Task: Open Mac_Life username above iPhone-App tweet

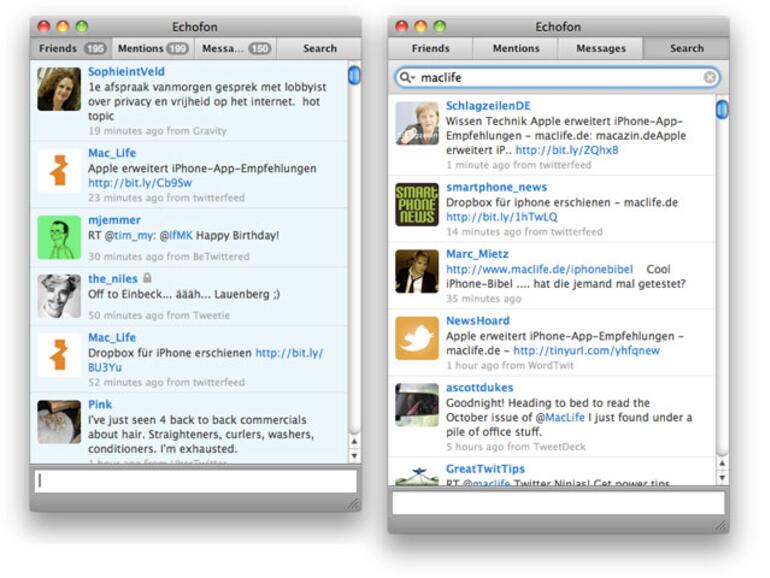Action: pyautogui.click(x=112, y=153)
